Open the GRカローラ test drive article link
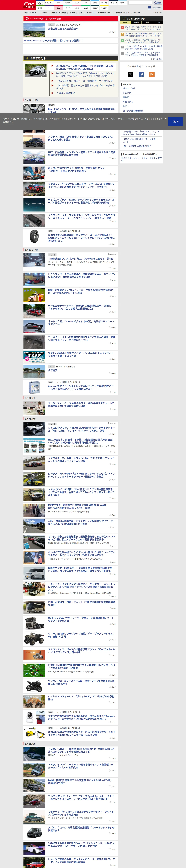Viewport: 186px width, 868px height. coord(85,67)
